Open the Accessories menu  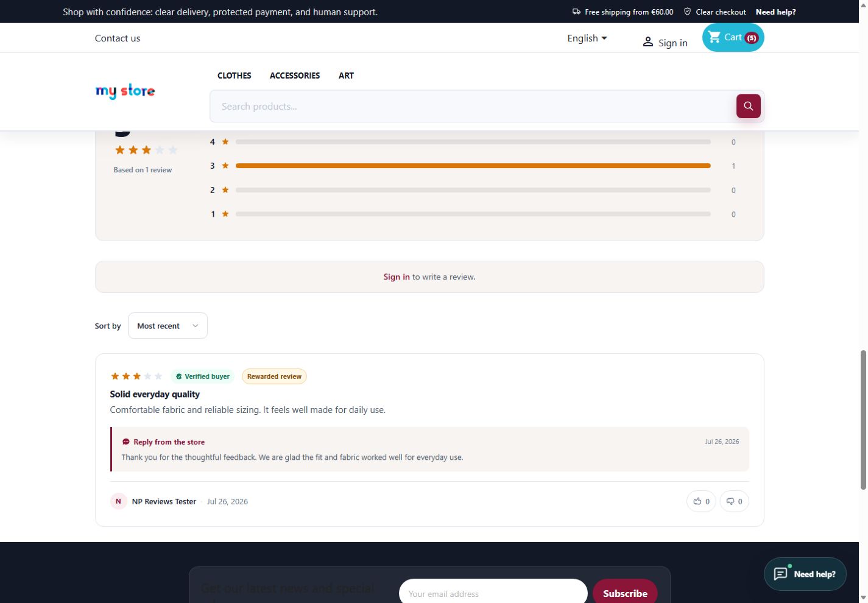pos(295,76)
